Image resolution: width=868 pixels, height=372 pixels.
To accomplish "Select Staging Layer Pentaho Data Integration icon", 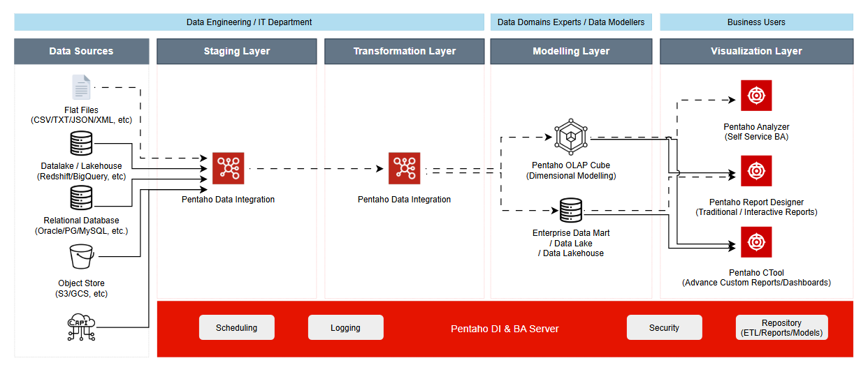I will (x=228, y=168).
